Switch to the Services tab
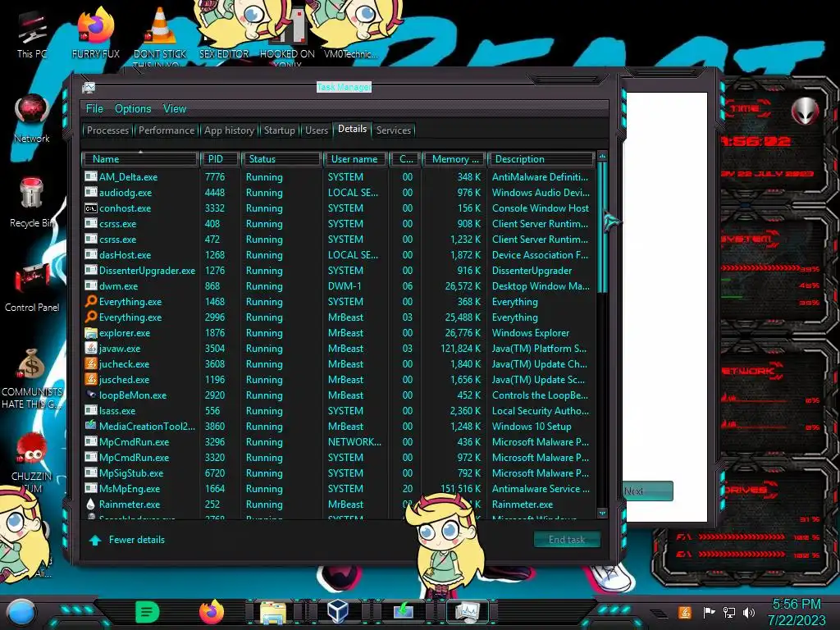840x630 pixels. tap(393, 130)
